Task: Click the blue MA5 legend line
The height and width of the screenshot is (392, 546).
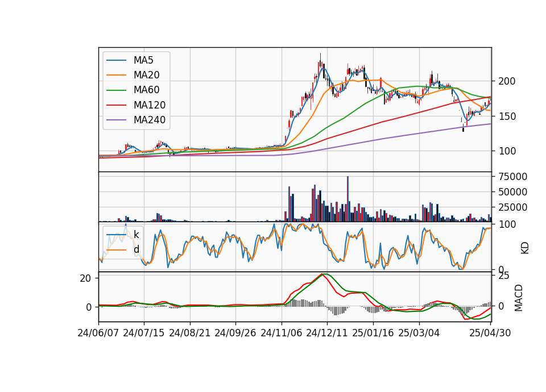Action: (x=116, y=61)
